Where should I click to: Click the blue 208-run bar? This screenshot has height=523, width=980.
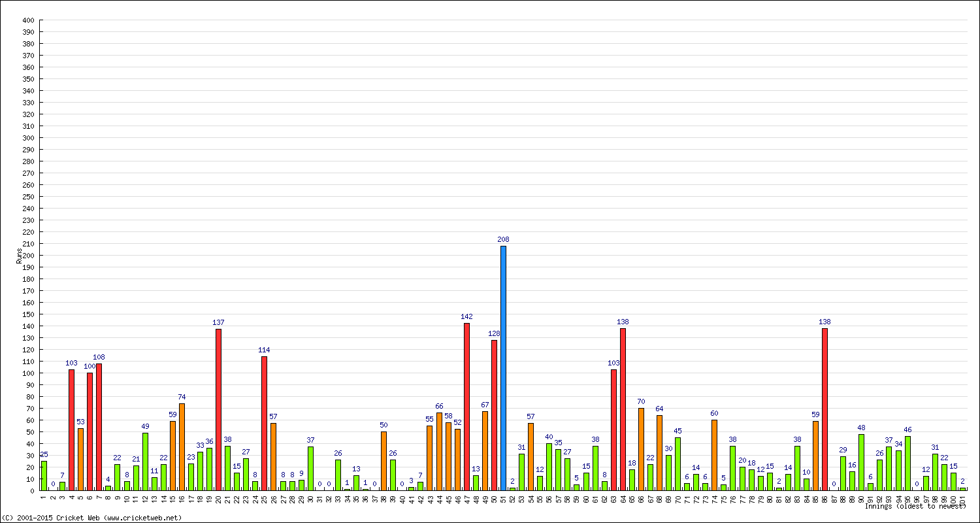[503, 368]
